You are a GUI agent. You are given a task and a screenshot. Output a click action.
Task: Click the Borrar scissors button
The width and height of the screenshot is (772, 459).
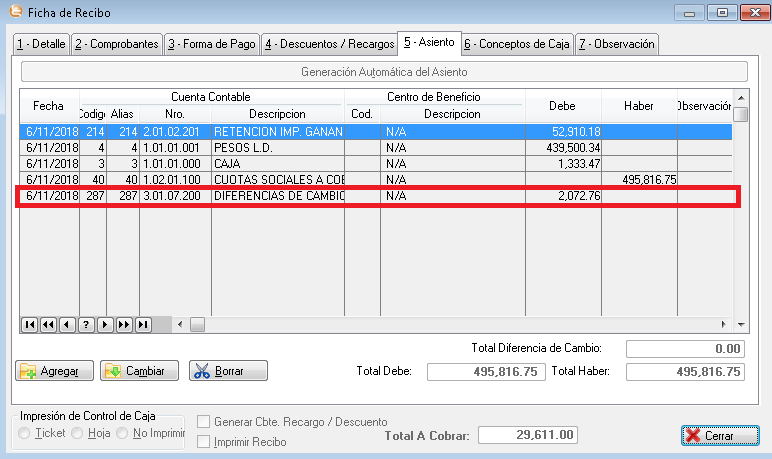click(x=229, y=371)
